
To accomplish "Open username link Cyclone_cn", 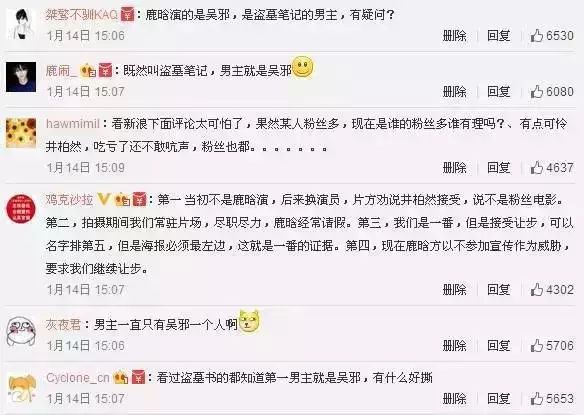I will coord(77,378).
